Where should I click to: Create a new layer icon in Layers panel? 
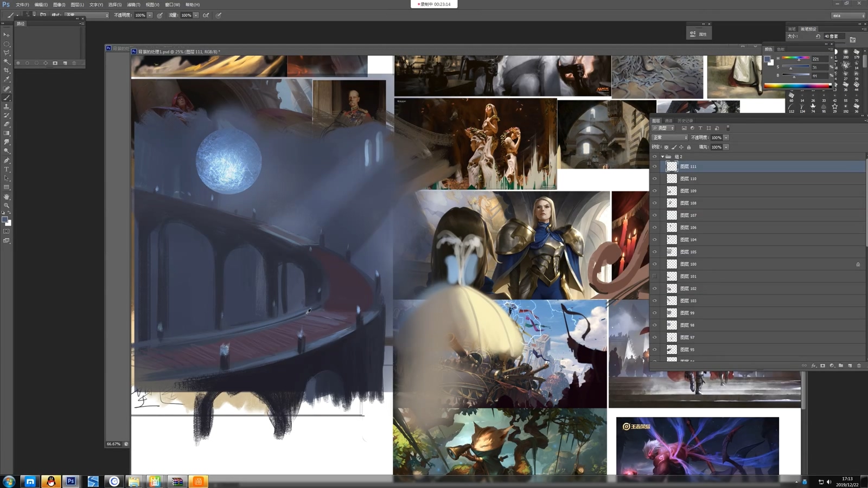point(850,366)
